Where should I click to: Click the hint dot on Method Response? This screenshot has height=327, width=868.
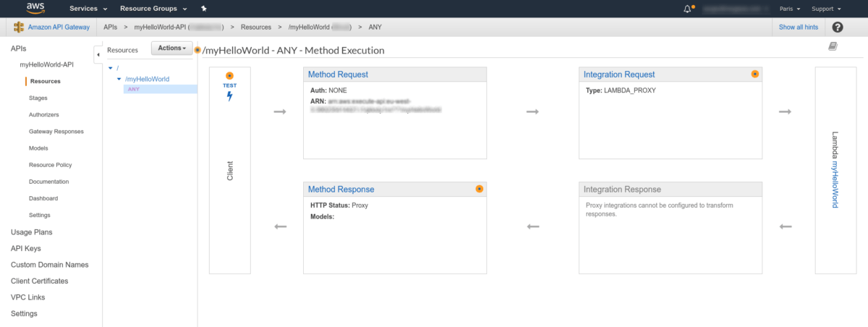coord(479,188)
